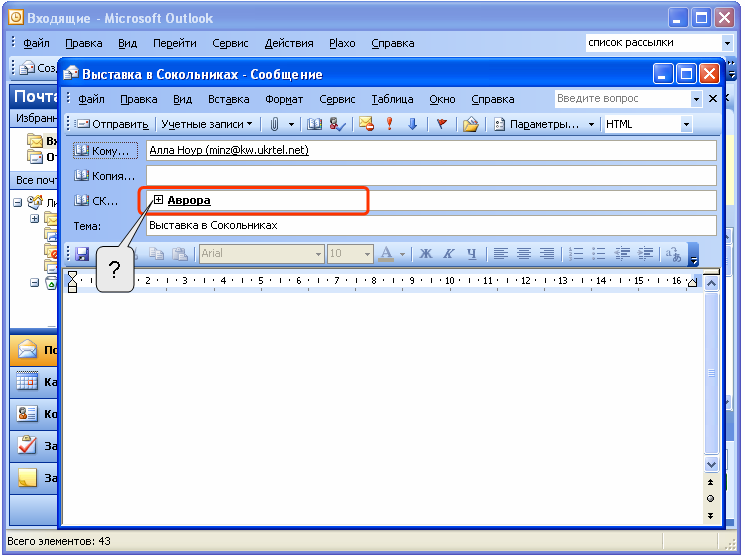Screen dimensions: 745x556
Task: Set high importance with red exclamation icon
Action: point(390,124)
